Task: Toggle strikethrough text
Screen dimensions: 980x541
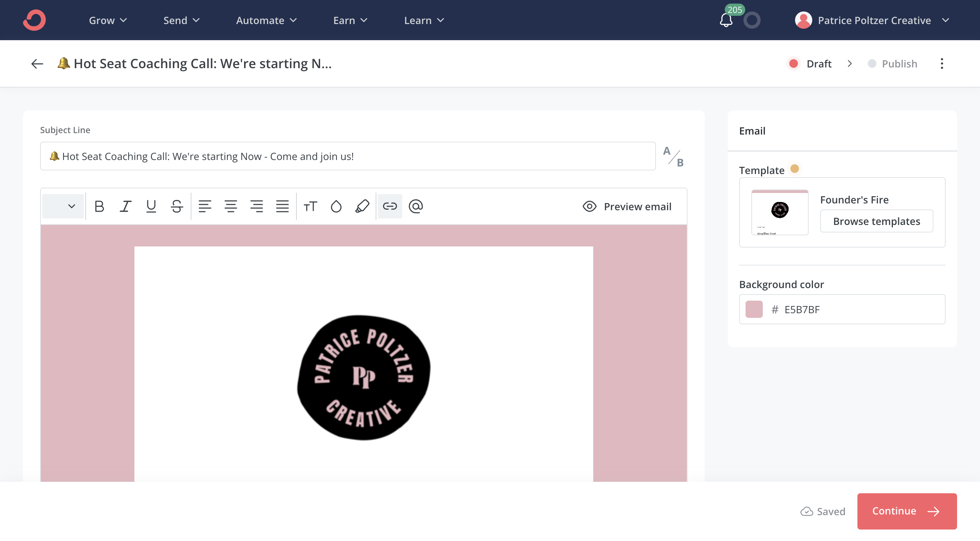Action: [177, 206]
